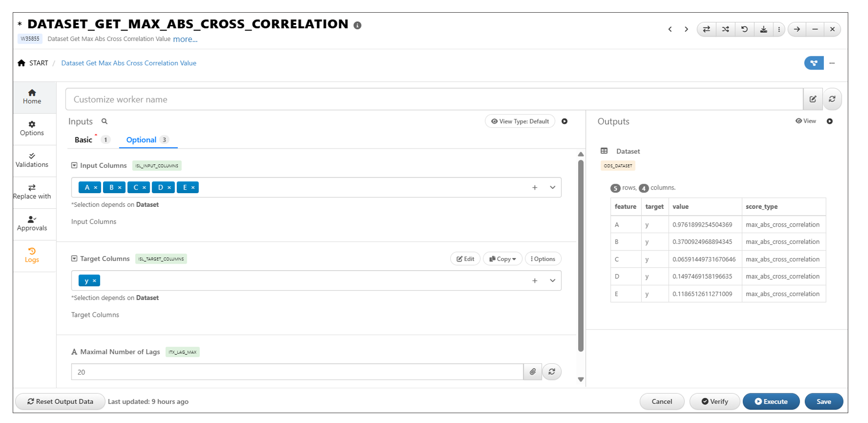This screenshot has height=423, width=868.
Task: Click the search icon next to Inputs
Action: tap(104, 121)
